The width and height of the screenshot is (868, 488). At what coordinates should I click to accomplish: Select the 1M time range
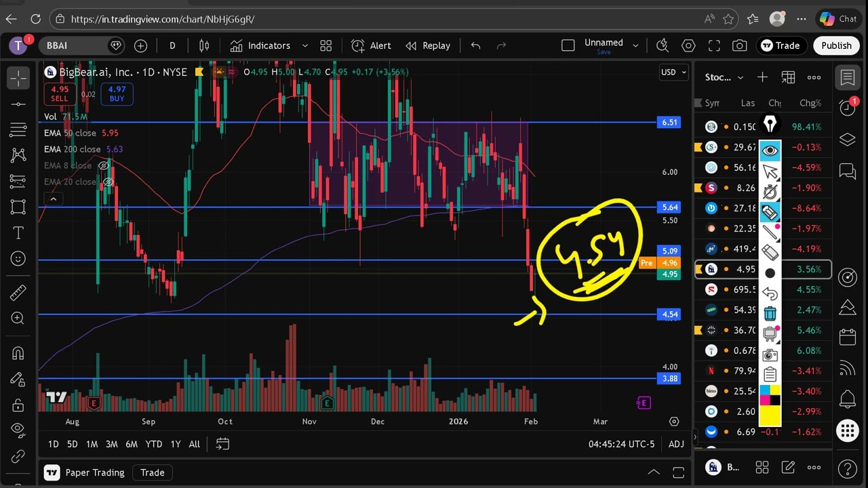click(x=92, y=444)
